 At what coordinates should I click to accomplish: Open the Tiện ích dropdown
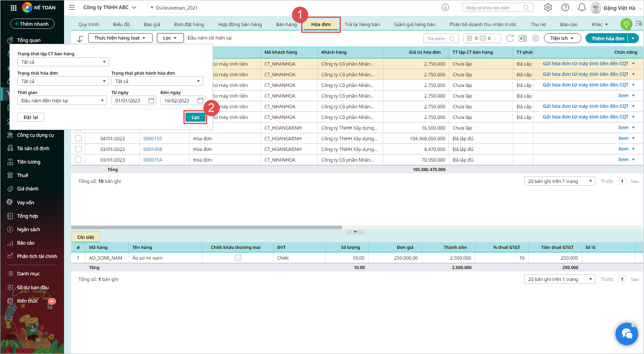click(562, 38)
